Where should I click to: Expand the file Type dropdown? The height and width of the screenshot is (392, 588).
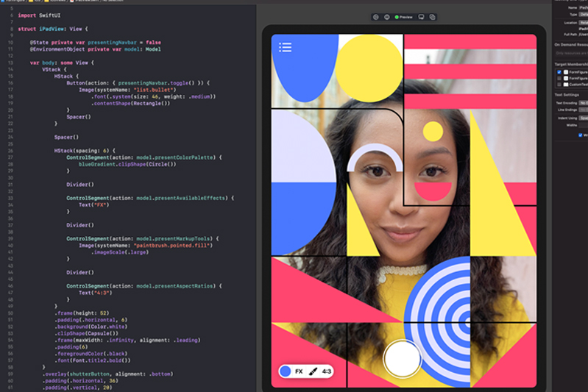(x=583, y=15)
